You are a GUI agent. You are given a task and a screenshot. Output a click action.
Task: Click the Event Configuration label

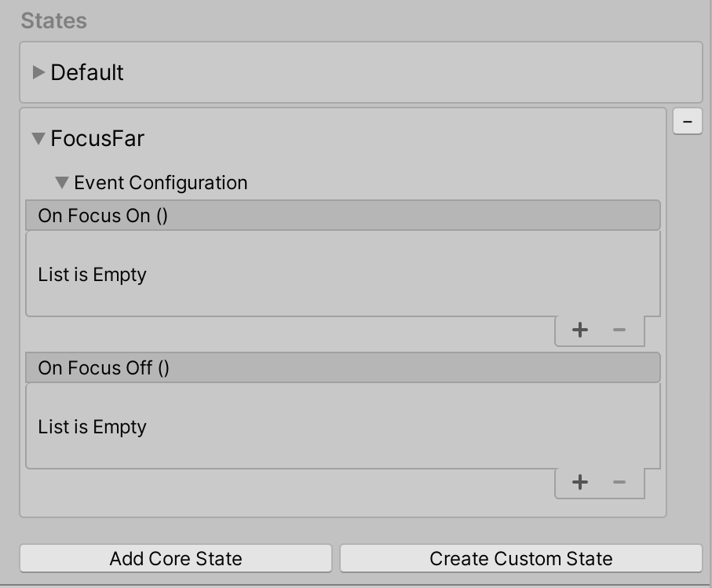coord(161,183)
